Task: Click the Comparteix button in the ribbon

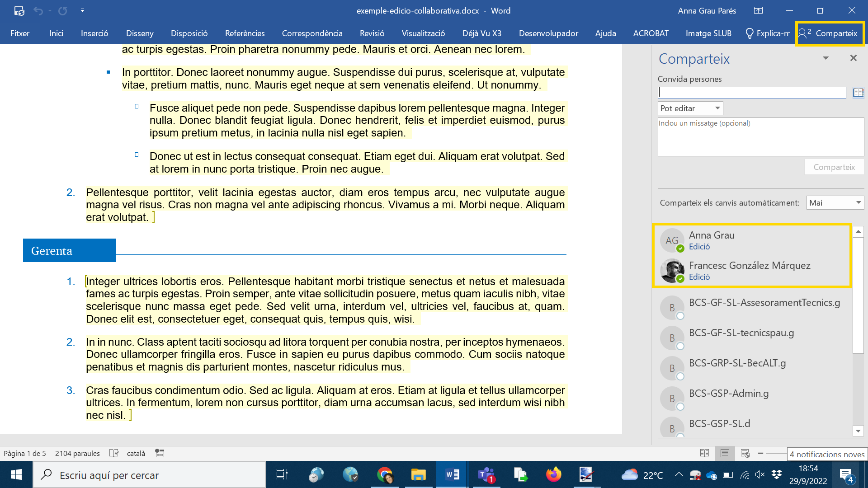Action: pos(830,33)
